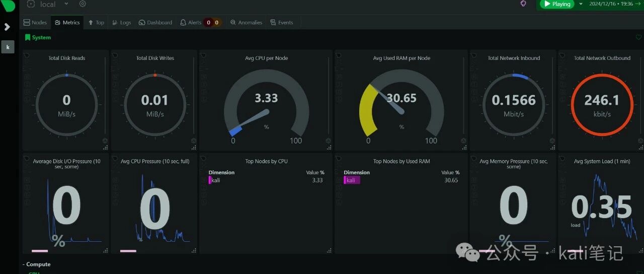
Task: Open the dropdown arrow next to Playing
Action: coord(581,4)
